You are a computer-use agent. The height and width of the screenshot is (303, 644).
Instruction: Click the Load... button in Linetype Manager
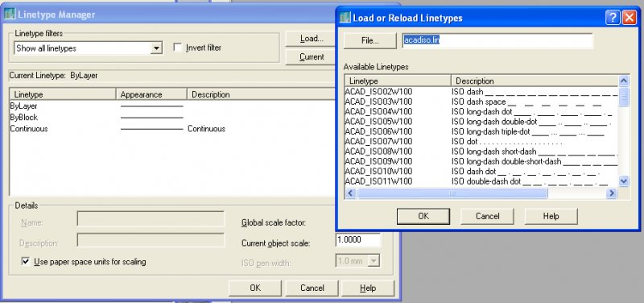[x=312, y=39]
